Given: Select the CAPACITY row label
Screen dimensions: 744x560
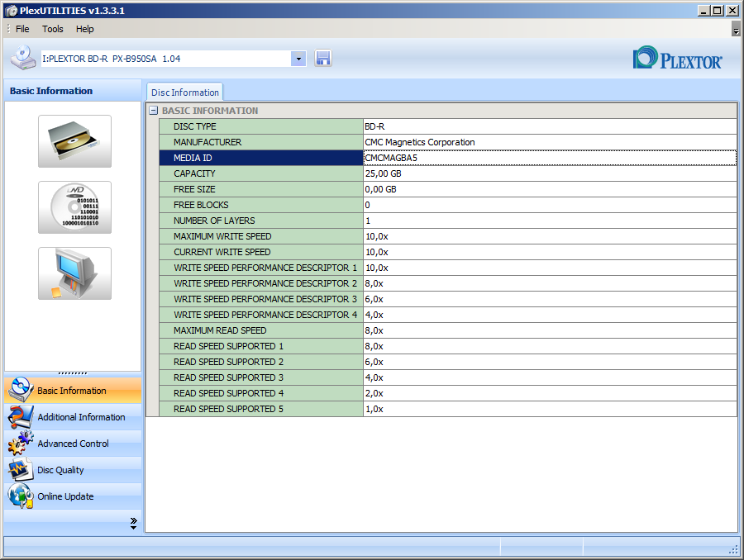Looking at the screenshot, I should [261, 173].
